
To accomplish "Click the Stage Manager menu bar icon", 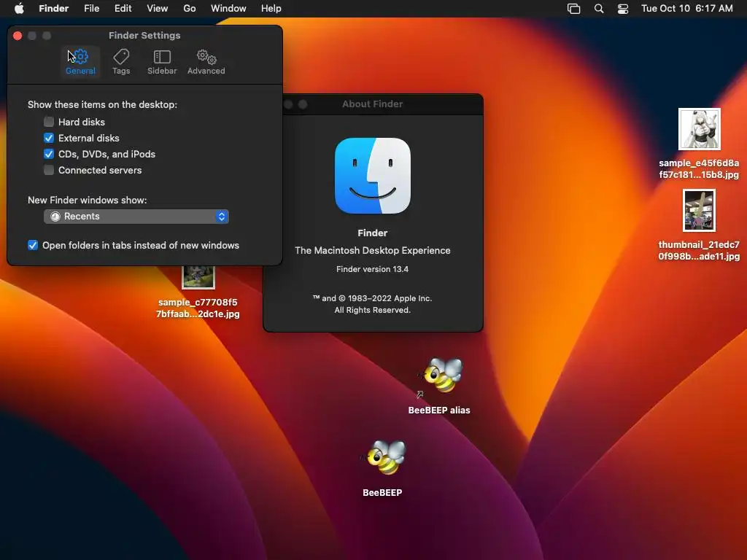I will [x=573, y=9].
